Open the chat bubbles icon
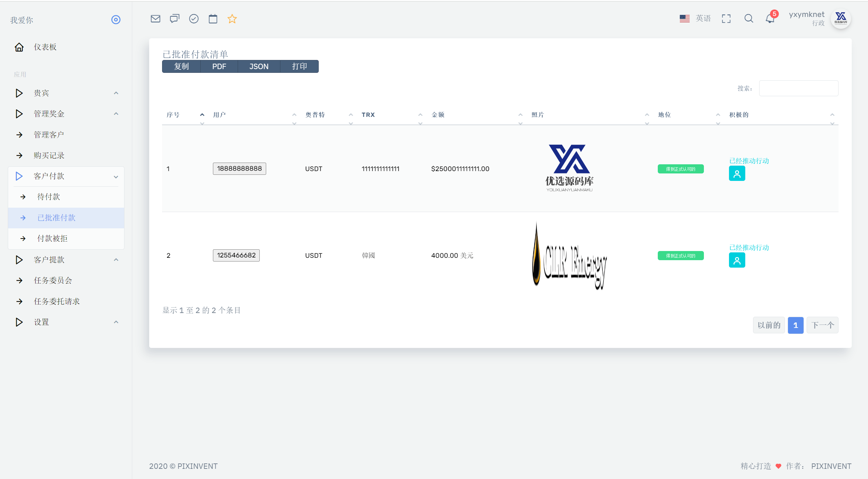The width and height of the screenshot is (868, 479). tap(175, 19)
